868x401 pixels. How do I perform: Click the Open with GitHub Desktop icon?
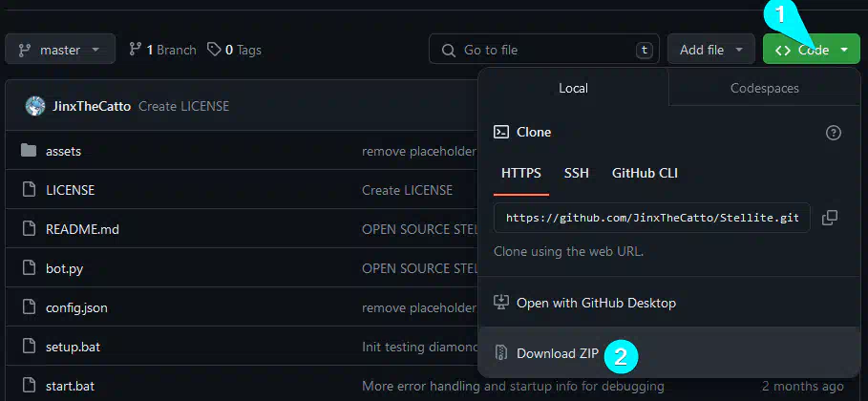tap(500, 303)
